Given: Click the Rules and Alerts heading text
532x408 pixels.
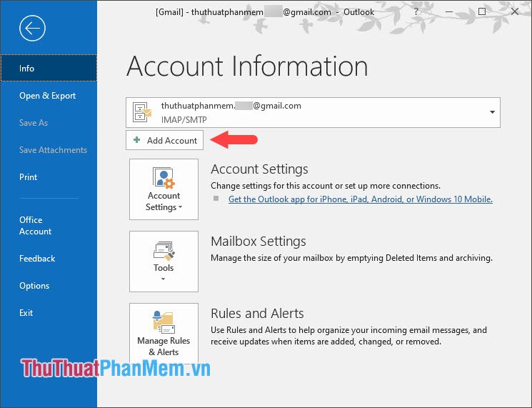Looking at the screenshot, I should pos(257,313).
